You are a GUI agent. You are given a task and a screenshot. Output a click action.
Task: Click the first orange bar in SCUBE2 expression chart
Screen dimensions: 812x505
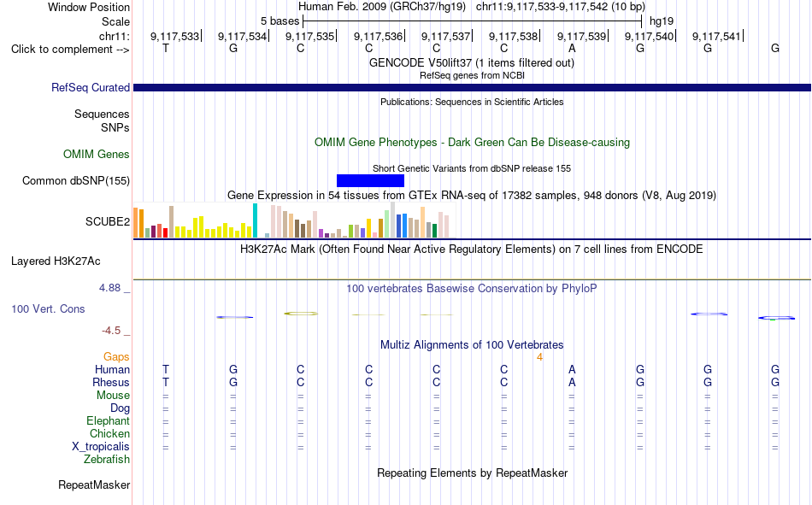[136, 223]
